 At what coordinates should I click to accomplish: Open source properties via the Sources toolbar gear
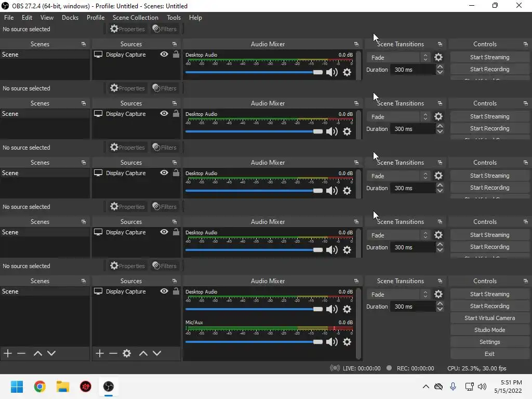(x=127, y=353)
